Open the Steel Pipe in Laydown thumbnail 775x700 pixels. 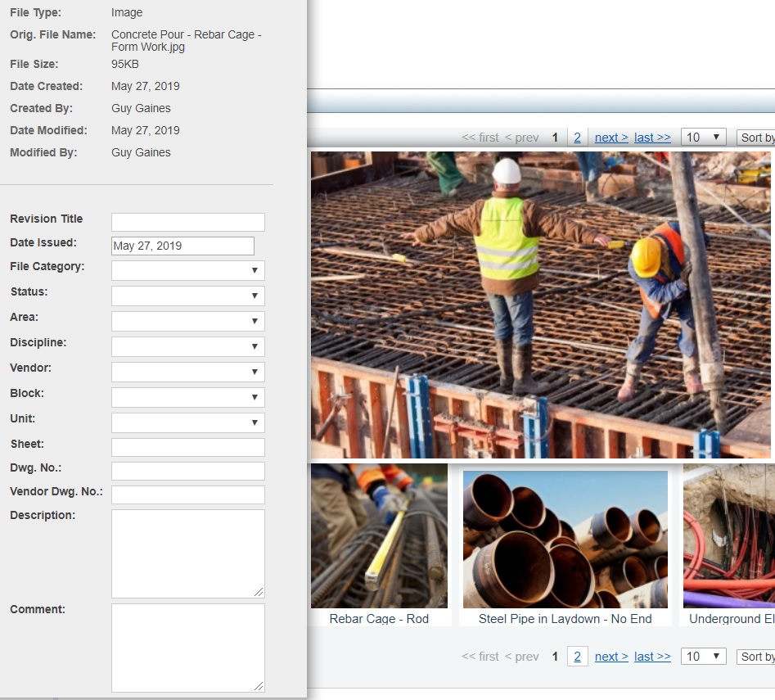[565, 540]
